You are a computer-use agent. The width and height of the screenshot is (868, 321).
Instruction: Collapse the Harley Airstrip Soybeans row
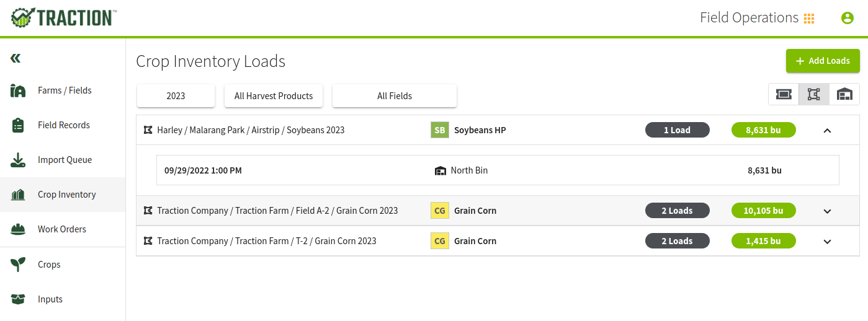coord(827,130)
